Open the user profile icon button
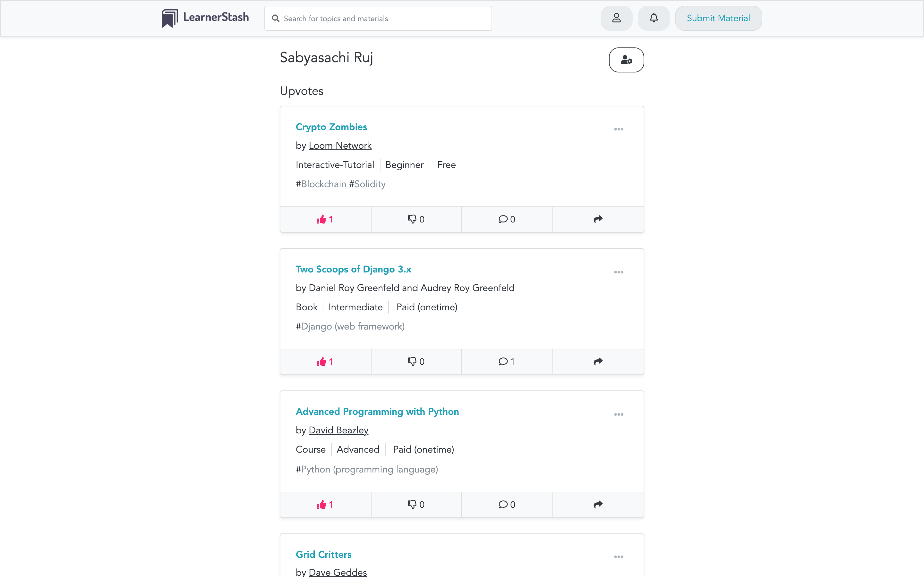Image resolution: width=924 pixels, height=577 pixels. pyautogui.click(x=616, y=18)
